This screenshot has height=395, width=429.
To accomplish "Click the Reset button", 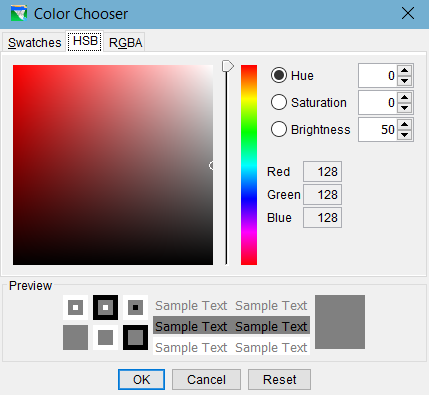I will (279, 379).
